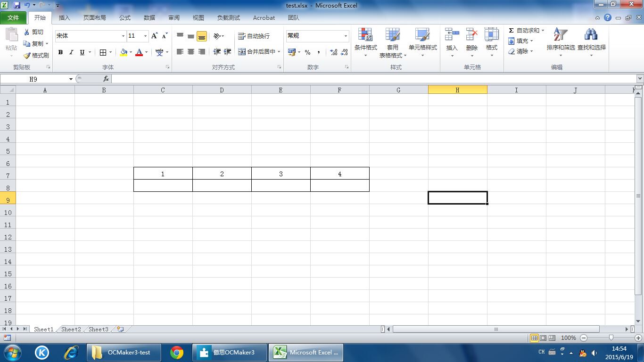Expand the borders dropdown arrow
Image resolution: width=644 pixels, height=362 pixels.
click(110, 52)
